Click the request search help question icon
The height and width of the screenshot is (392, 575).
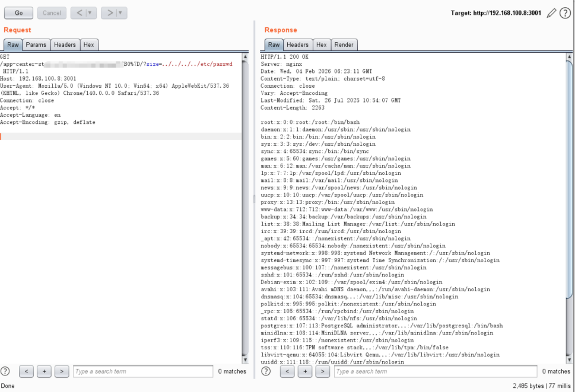pos(5,371)
